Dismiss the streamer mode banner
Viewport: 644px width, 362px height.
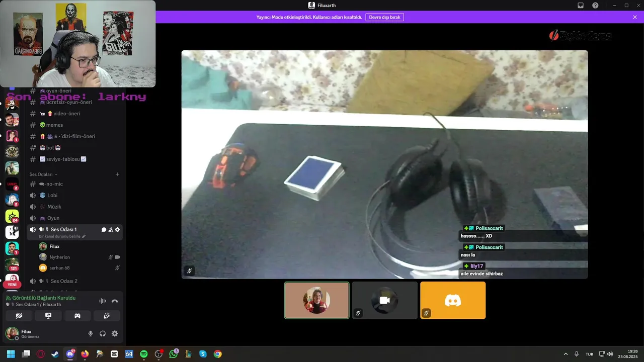[x=635, y=17]
